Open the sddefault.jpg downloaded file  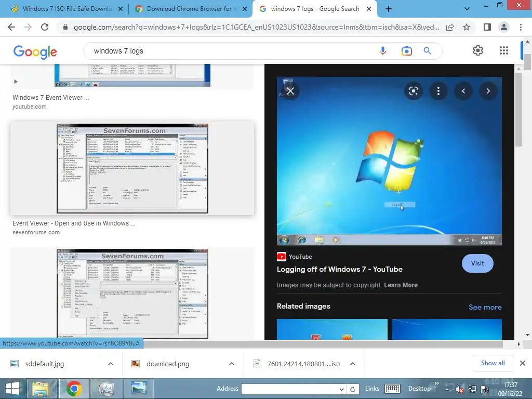click(45, 364)
